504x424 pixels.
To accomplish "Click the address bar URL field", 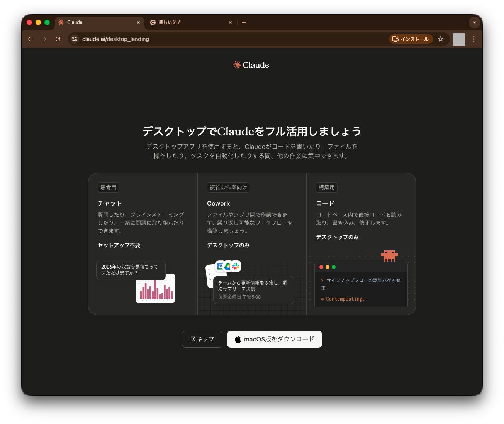I will [232, 39].
